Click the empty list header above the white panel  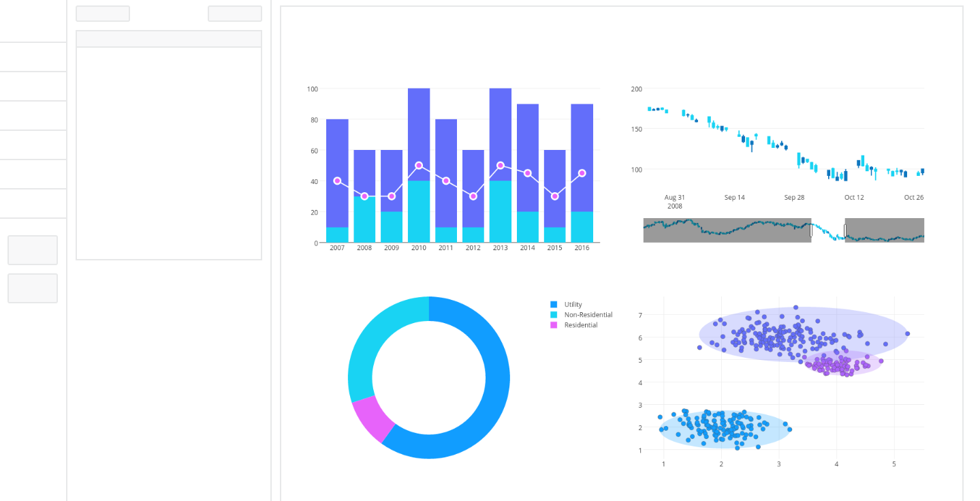(x=168, y=38)
